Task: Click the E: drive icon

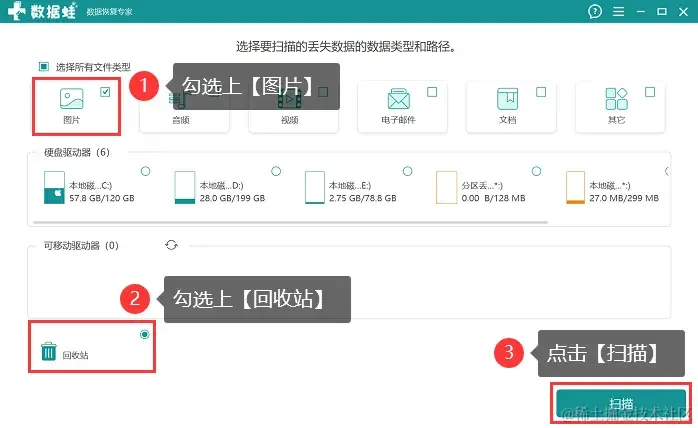Action: pyautogui.click(x=315, y=188)
